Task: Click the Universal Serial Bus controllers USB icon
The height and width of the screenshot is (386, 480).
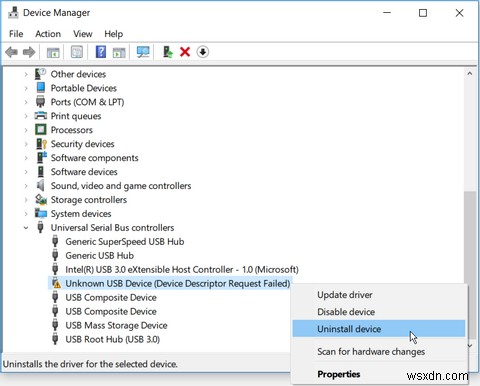Action: point(40,227)
